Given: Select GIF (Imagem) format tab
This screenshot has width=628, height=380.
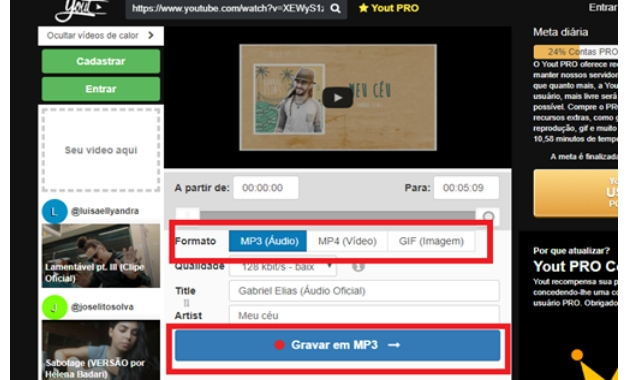Looking at the screenshot, I should tap(431, 241).
